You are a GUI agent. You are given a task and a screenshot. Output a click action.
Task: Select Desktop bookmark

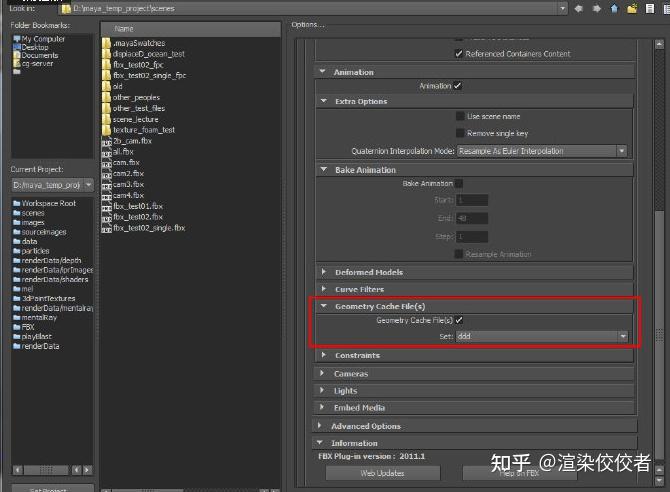31,47
